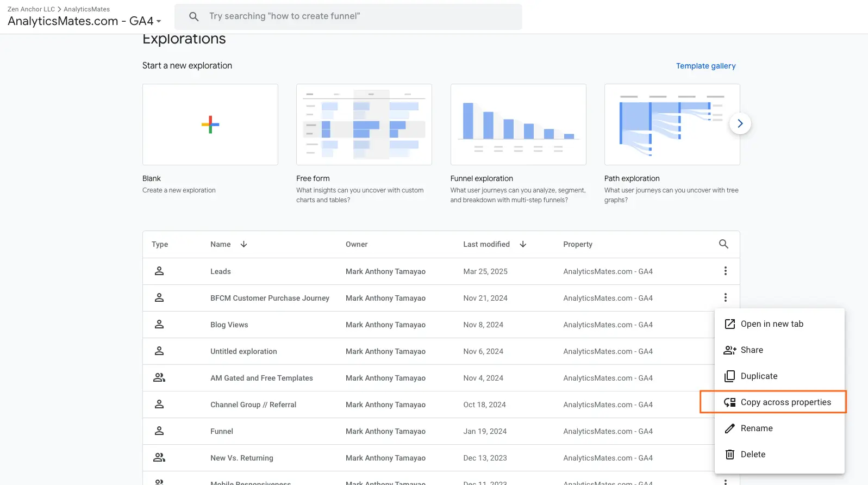Click the search magnifier icon in top bar
868x485 pixels.
coord(193,16)
